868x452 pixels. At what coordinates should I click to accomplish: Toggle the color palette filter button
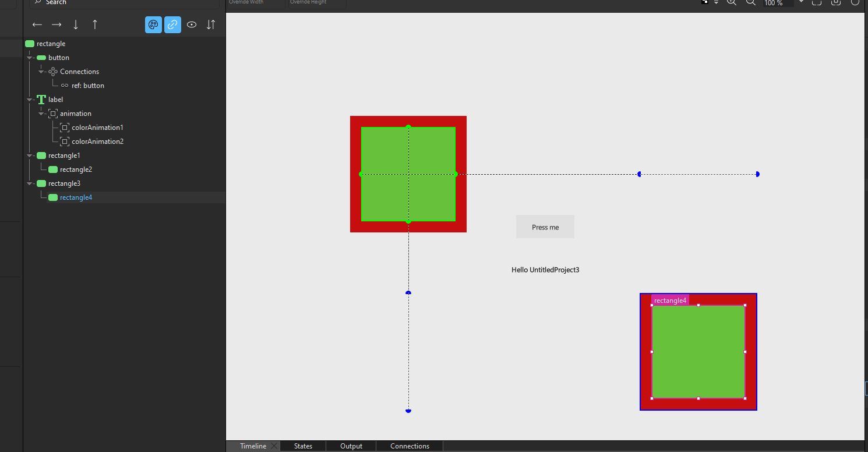[x=153, y=24]
